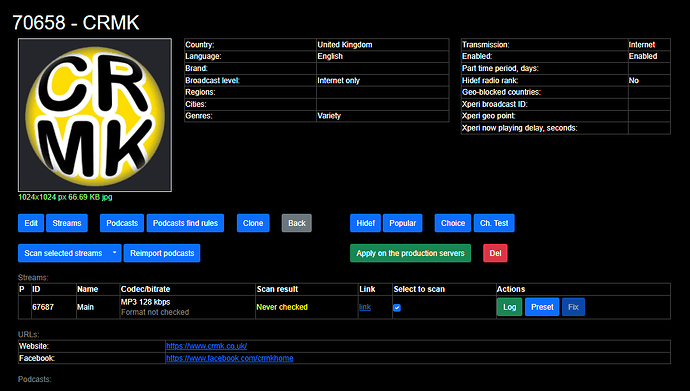Click the 'Format not checked' note
The width and height of the screenshot is (690, 391).
click(x=155, y=312)
